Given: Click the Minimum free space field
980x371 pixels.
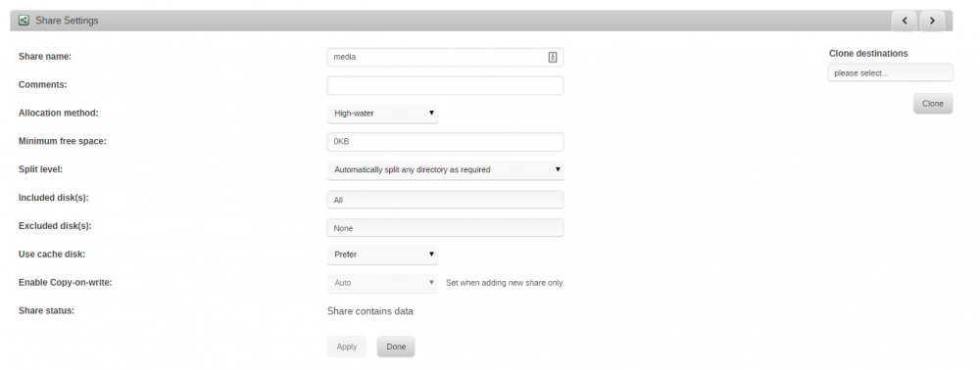Looking at the screenshot, I should pyautogui.click(x=445, y=142).
